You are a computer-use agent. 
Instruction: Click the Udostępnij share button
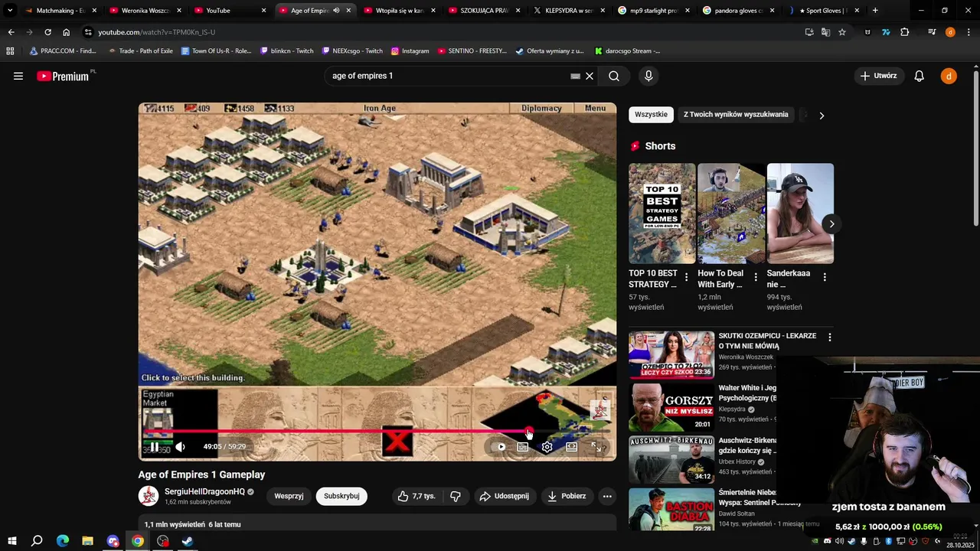pos(504,496)
